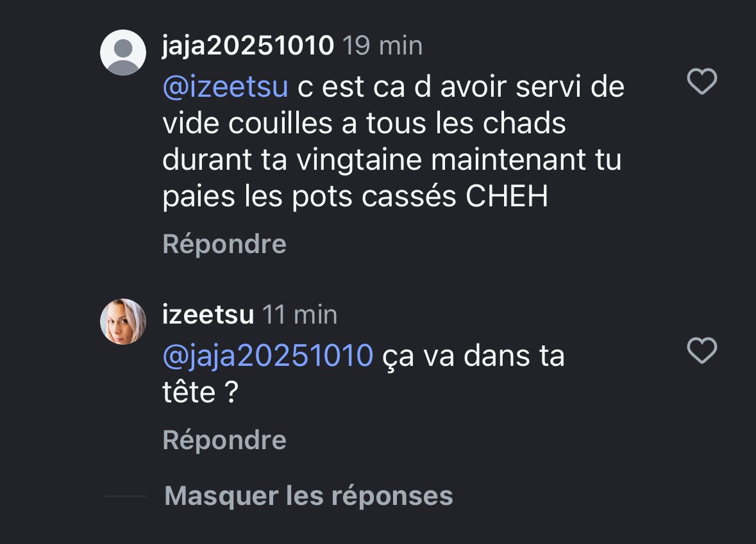Visit the jaja20251010 username profile
The height and width of the screenshot is (544, 756).
[248, 46]
